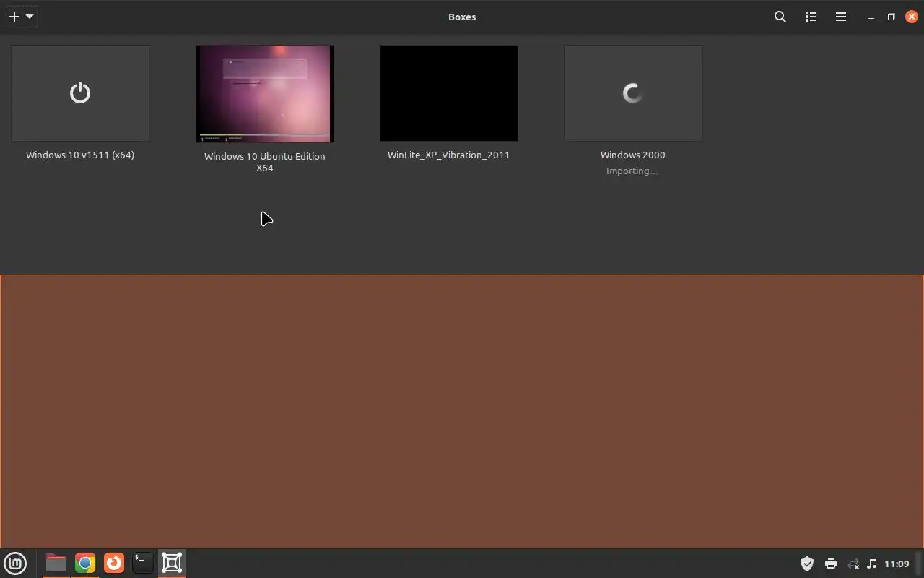Image resolution: width=924 pixels, height=578 pixels.
Task: Click the "Windows 10 v1511 (x64)" label
Action: tap(80, 155)
